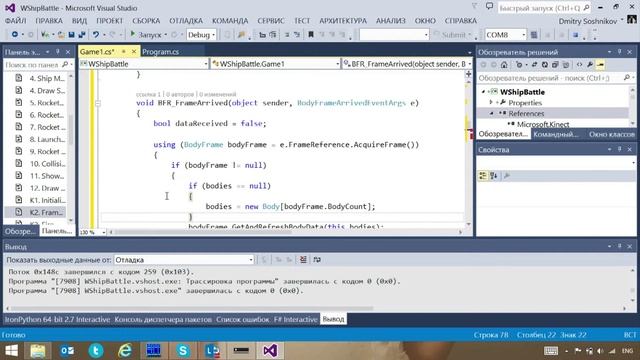Toggle auto-hide pin on Output panel
The image size is (640, 360).
[619, 247]
